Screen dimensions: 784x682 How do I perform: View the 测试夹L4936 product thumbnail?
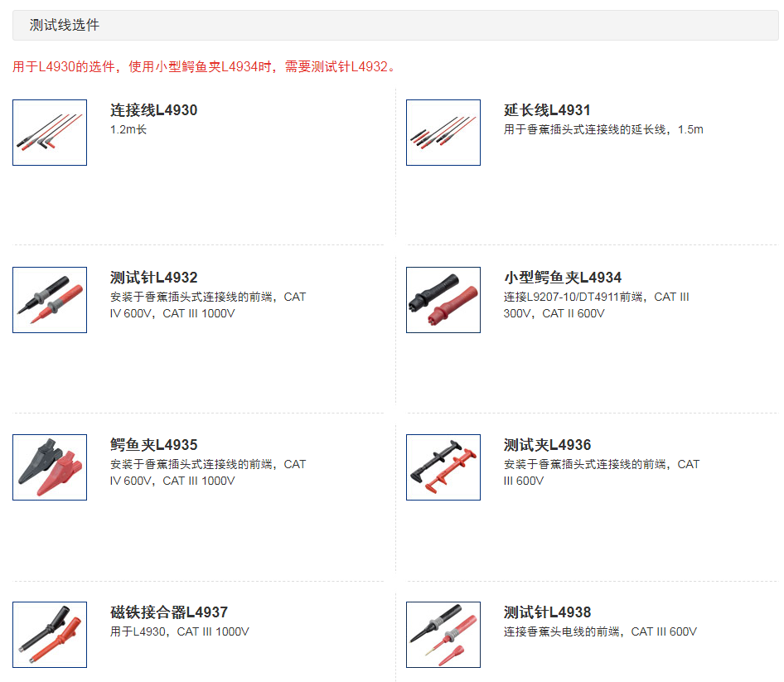click(443, 467)
